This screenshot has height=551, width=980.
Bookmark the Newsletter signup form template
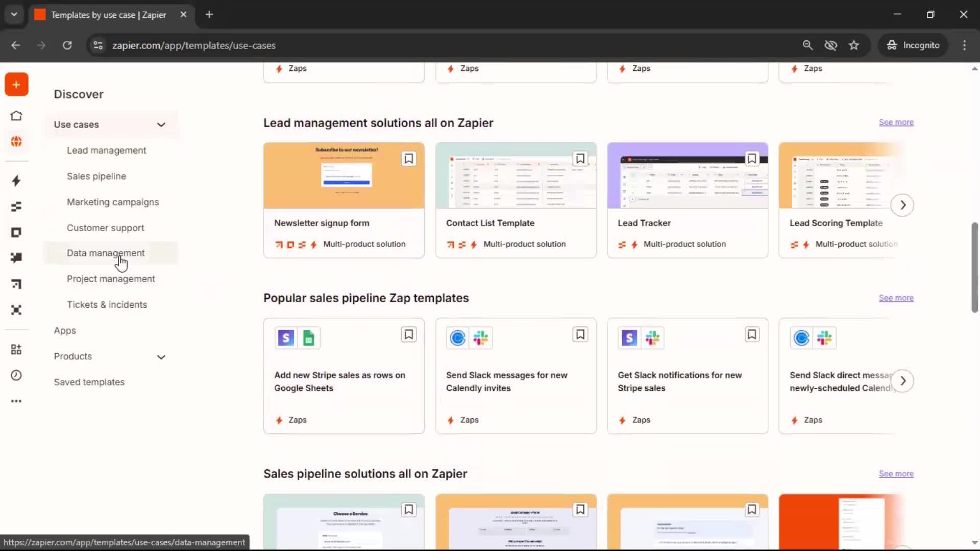click(x=409, y=159)
